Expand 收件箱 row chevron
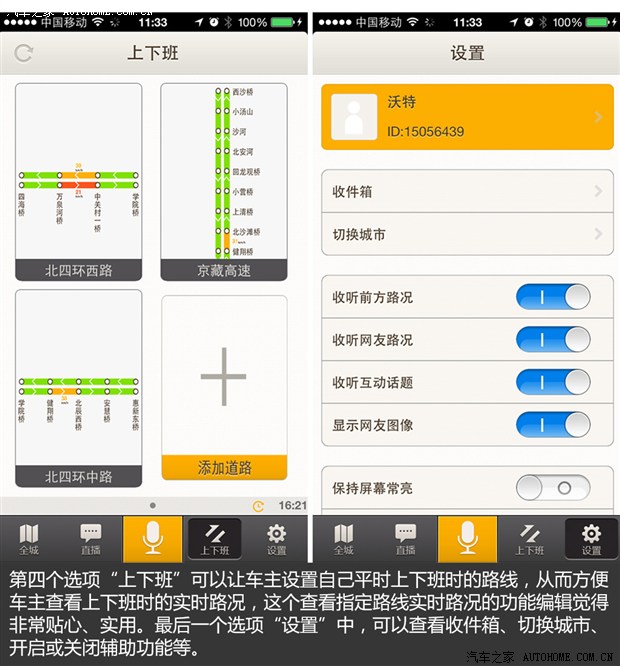 598,191
